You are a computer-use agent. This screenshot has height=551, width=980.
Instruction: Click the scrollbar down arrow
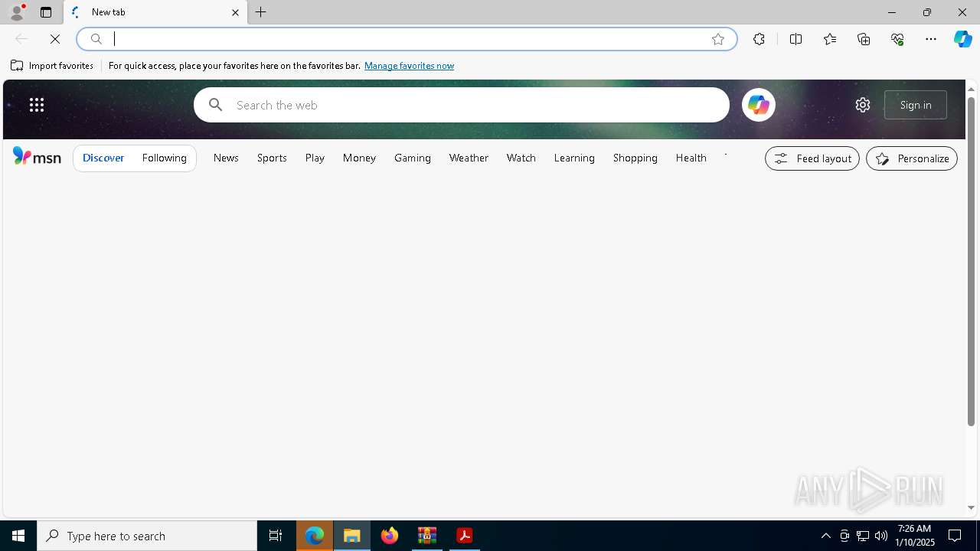tap(971, 508)
